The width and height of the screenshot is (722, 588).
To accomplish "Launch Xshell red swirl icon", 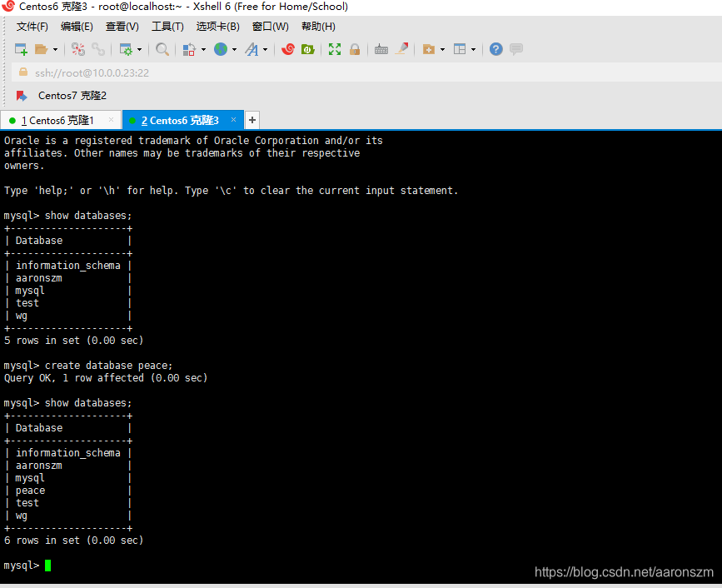I will click(288, 49).
